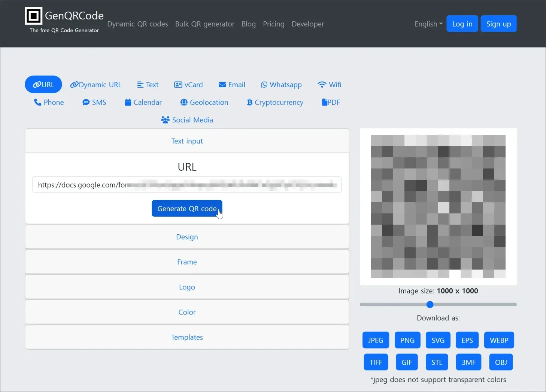The image size is (546, 392).
Task: Click the Wifi signal icon
Action: (x=322, y=85)
